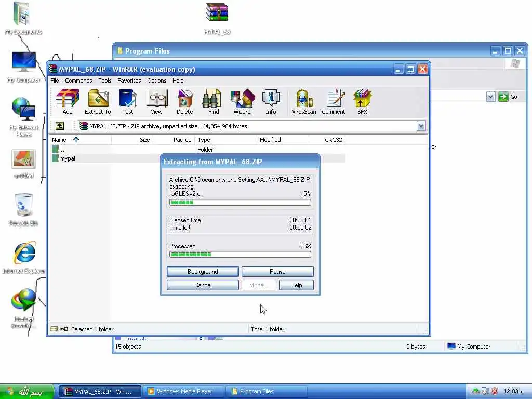
Task: Click 'Selected 1 folder' status text
Action: (92, 329)
